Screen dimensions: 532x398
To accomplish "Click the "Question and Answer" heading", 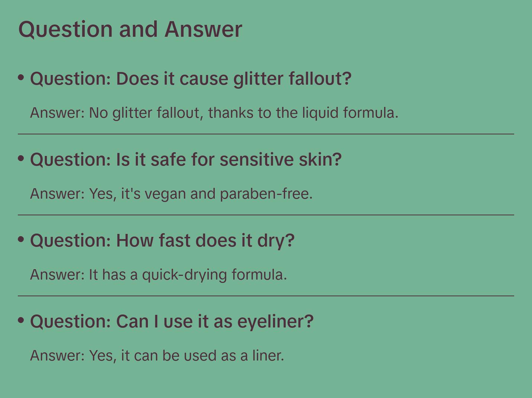I will click(x=130, y=29).
